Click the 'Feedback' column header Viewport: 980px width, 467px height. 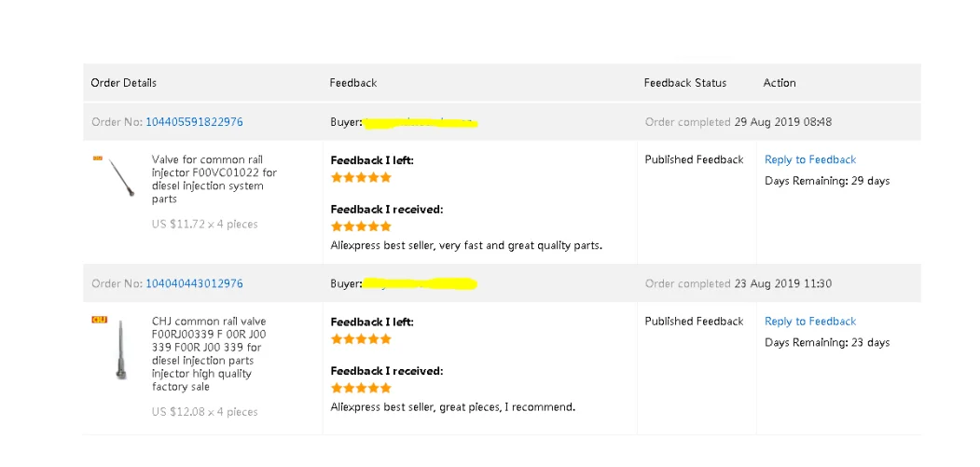coord(352,83)
